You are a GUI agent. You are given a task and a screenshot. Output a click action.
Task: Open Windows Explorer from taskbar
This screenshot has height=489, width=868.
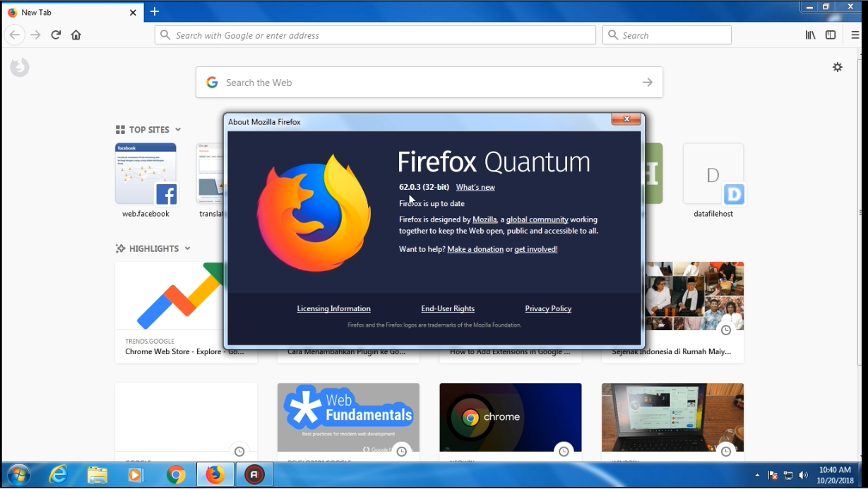pos(97,475)
